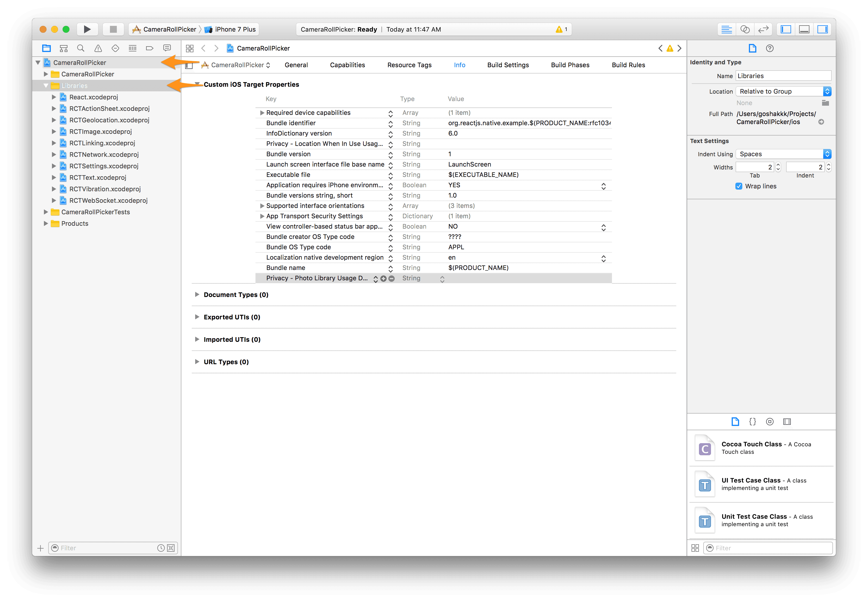The image size is (868, 602).
Task: Collapse the Libraries group
Action: coord(46,86)
